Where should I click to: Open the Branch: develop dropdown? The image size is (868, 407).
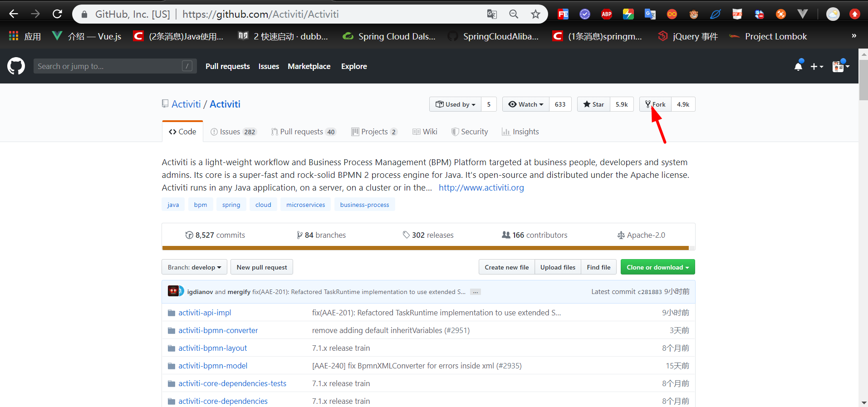194,267
